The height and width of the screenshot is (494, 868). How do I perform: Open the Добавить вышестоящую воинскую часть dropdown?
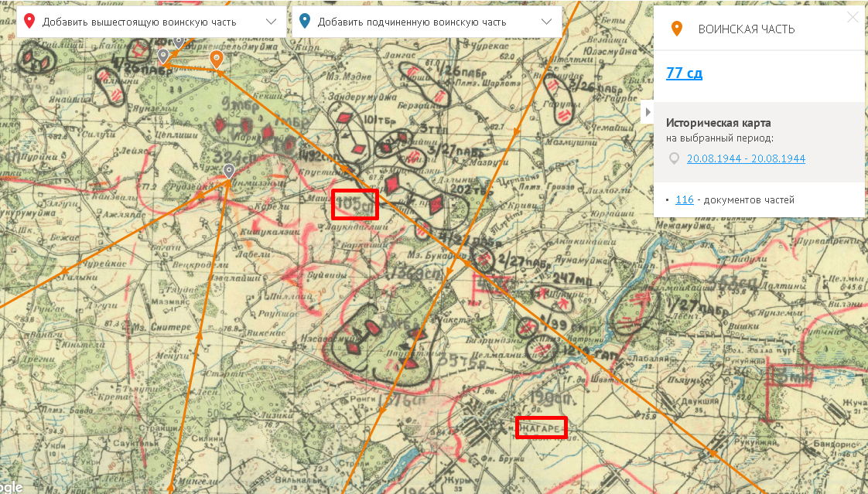pyautogui.click(x=151, y=22)
